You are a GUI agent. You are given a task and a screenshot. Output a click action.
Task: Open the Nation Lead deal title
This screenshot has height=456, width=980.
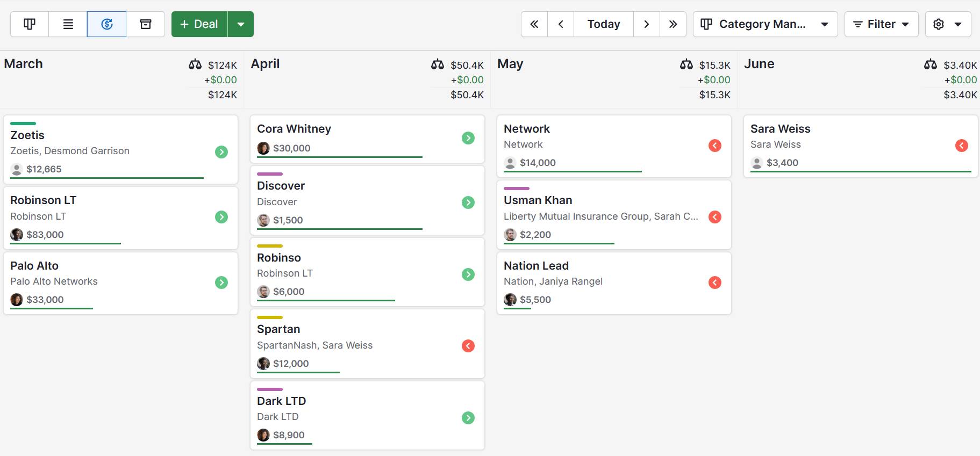coord(536,266)
